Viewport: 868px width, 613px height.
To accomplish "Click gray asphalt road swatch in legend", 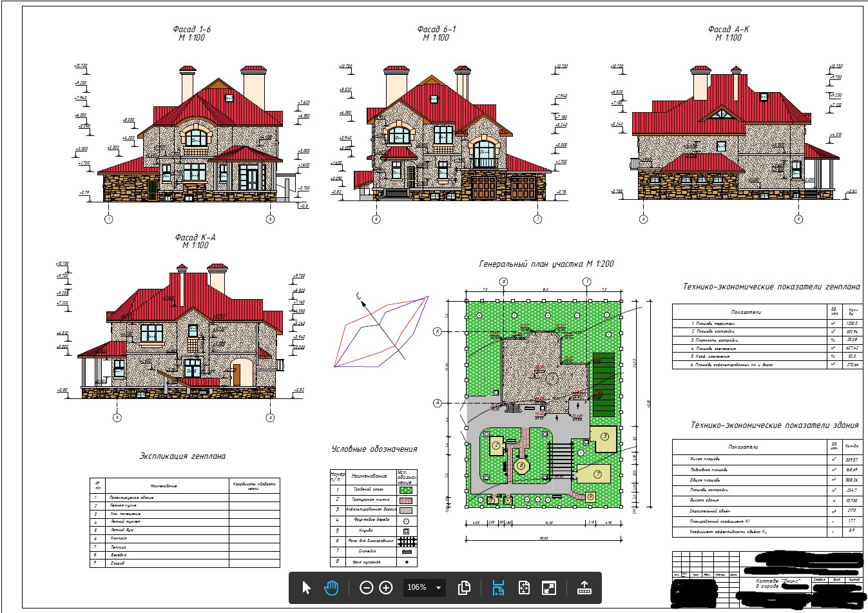I will 406,510.
